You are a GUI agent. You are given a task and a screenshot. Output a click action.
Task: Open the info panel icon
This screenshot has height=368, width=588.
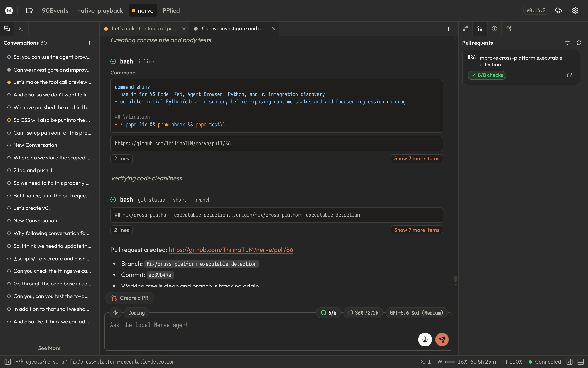pyautogui.click(x=494, y=29)
